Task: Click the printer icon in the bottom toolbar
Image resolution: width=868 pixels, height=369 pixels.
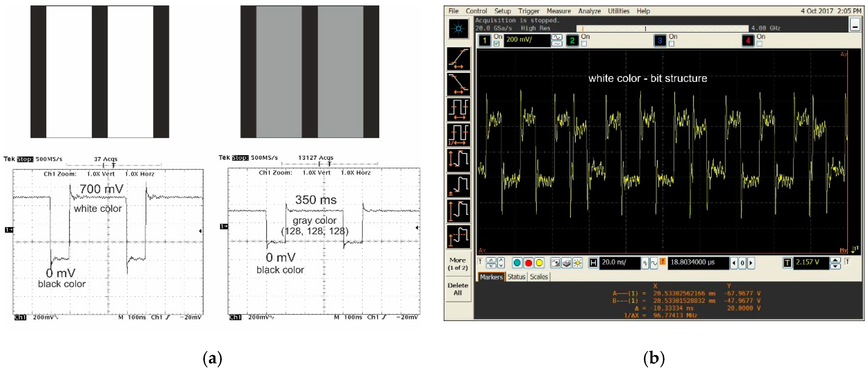Action: [x=566, y=263]
